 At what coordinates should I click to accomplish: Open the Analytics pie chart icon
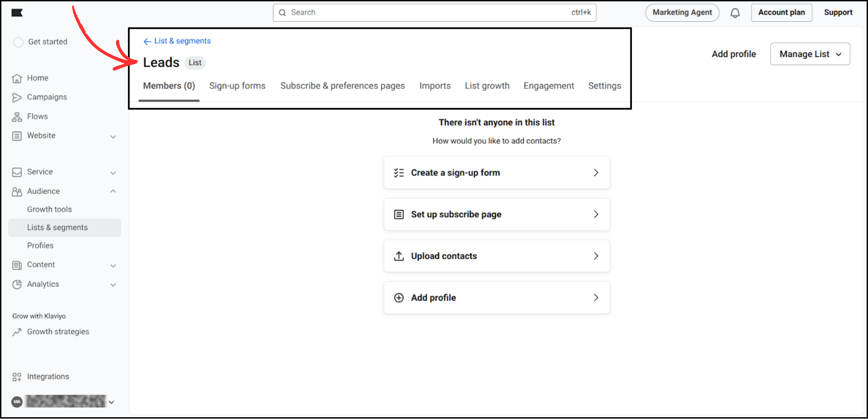click(x=17, y=284)
